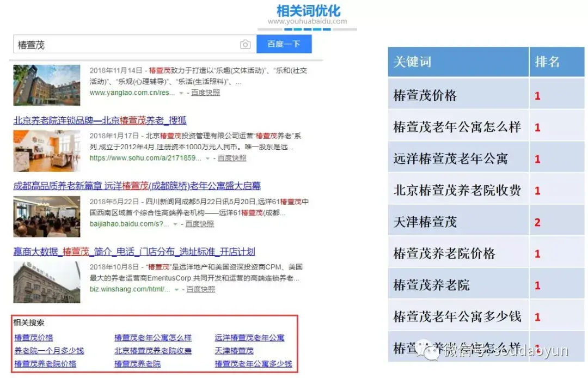Click related search 椿萱茂老年公寓多少钱

(x=253, y=364)
